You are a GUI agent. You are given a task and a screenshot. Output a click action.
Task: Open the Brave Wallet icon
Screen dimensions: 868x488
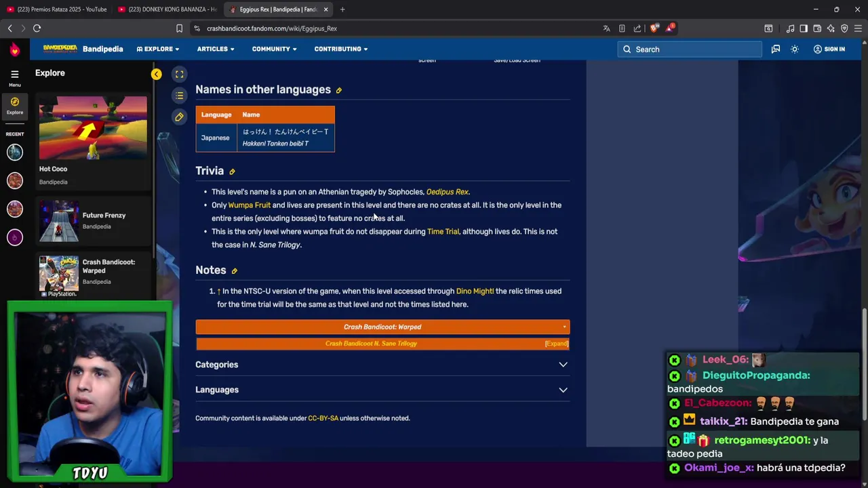[x=817, y=28]
